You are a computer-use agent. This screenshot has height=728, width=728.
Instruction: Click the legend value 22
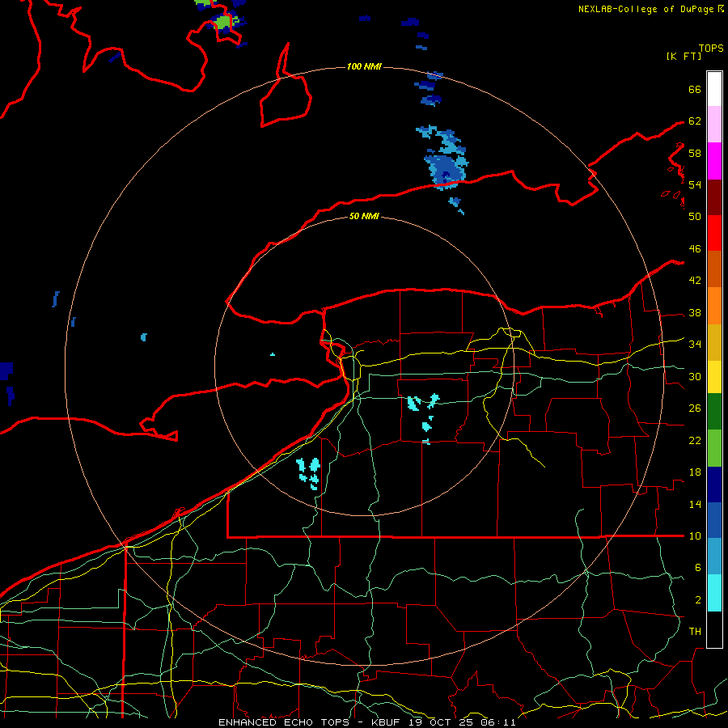(x=695, y=441)
